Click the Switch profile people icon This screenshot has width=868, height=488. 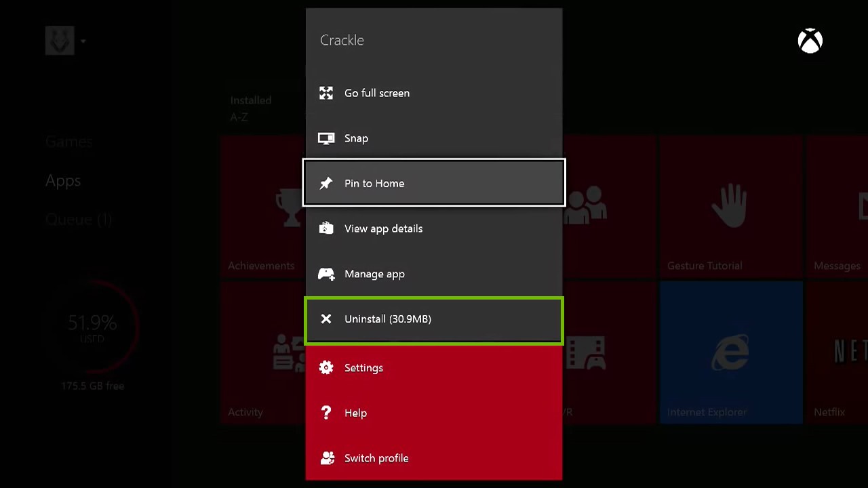click(x=326, y=458)
